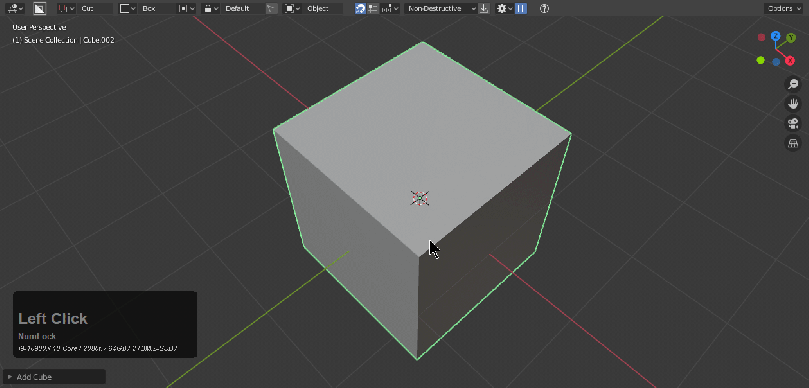The image size is (809, 388).
Task: Click the 3D cursor on the cube
Action: point(420,198)
